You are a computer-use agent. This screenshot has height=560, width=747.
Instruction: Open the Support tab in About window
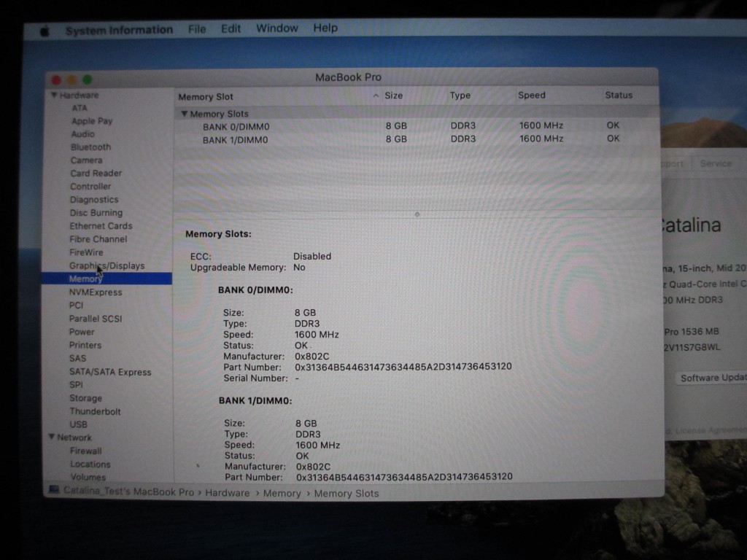pos(673,164)
